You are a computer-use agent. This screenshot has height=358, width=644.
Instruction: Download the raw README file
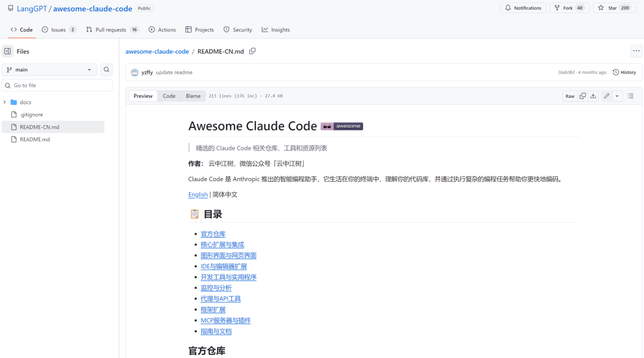593,95
